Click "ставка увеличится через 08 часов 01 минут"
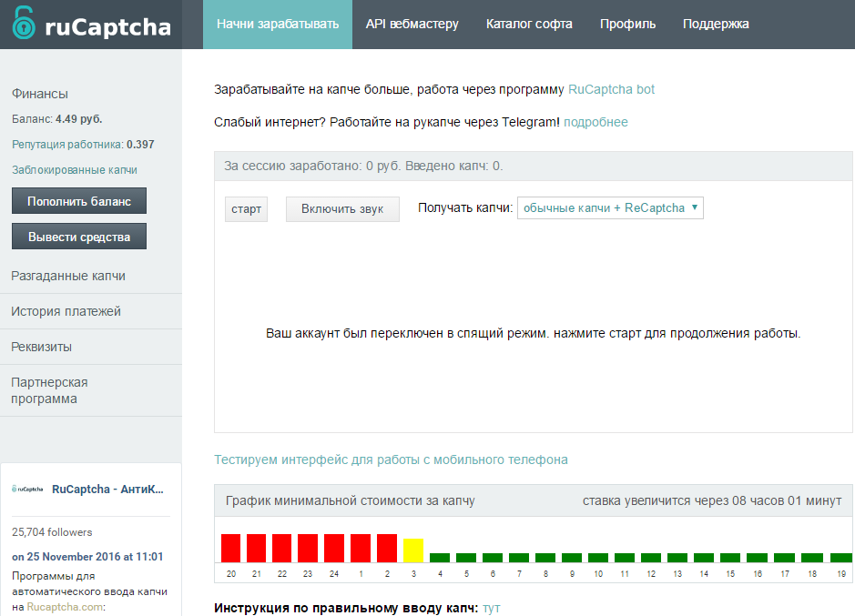This screenshot has height=616, width=855. (712, 500)
